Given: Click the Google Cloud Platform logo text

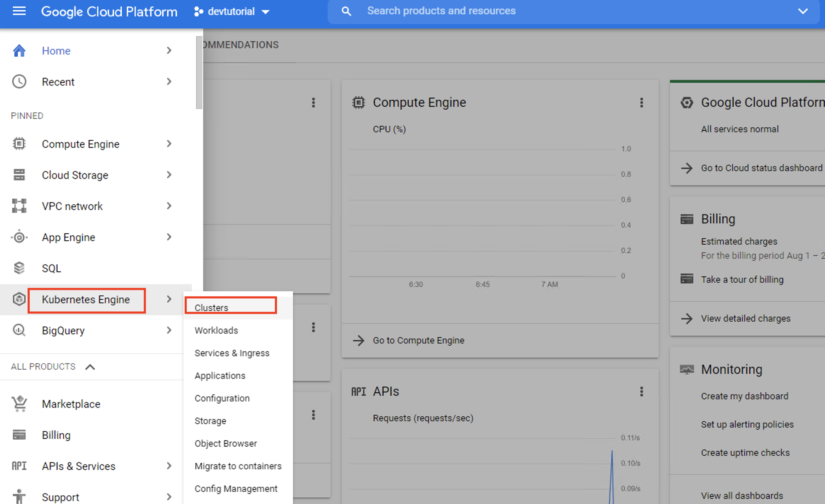Looking at the screenshot, I should [109, 12].
